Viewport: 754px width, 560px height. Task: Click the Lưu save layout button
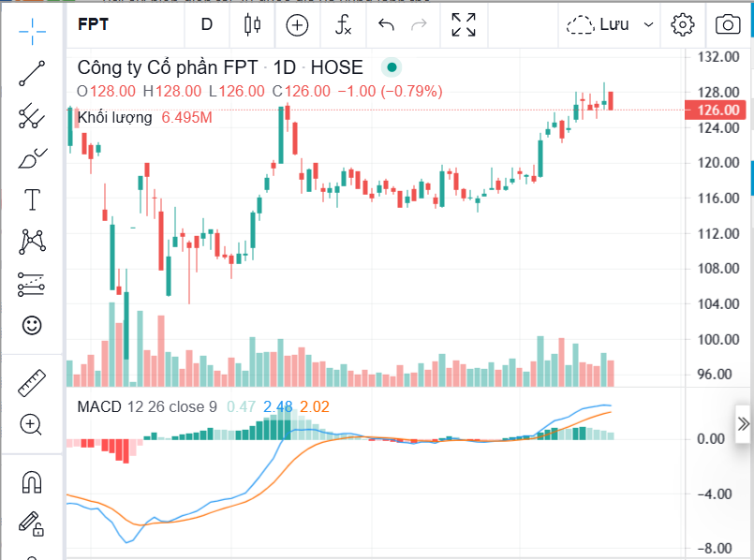click(x=599, y=24)
